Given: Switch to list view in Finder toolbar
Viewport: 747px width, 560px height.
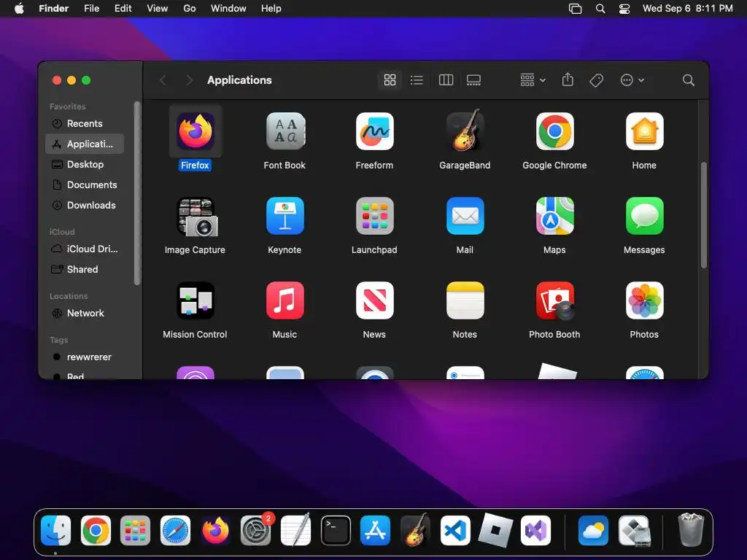Looking at the screenshot, I should tap(417, 80).
